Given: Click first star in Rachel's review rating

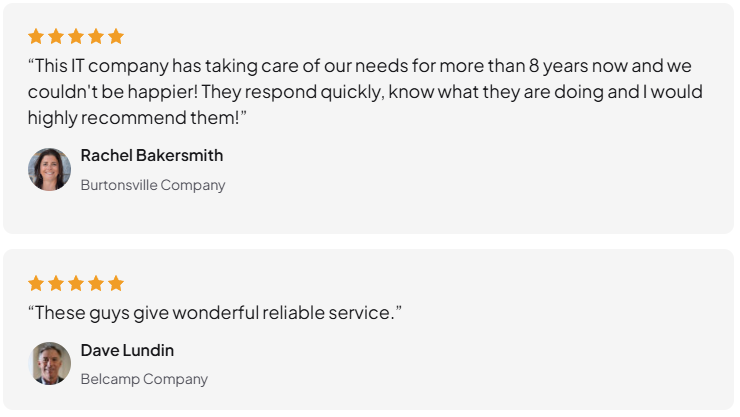Looking at the screenshot, I should pos(36,36).
